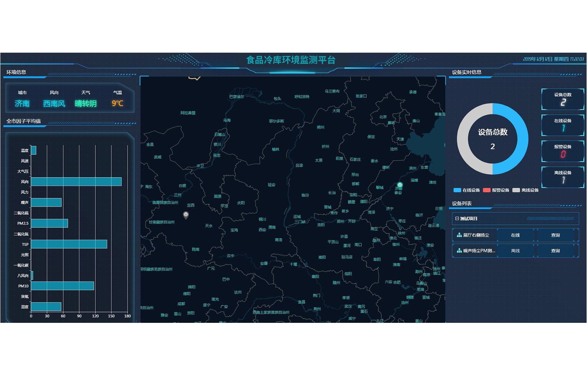Click the device icon beside 展厅右侧扬尘
The height and width of the screenshot is (375, 588).
tap(459, 235)
